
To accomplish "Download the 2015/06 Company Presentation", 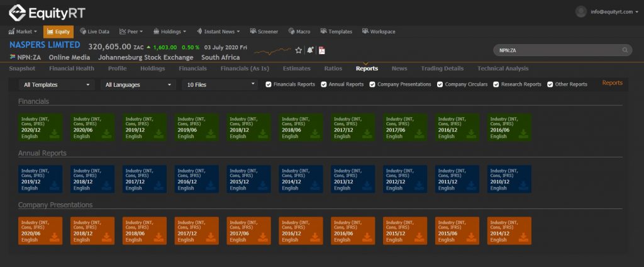I will tap(472, 237).
